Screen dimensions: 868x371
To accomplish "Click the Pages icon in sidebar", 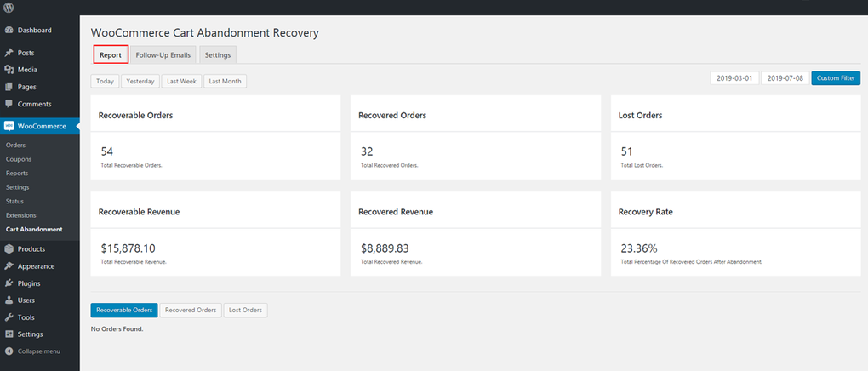I will pos(9,87).
